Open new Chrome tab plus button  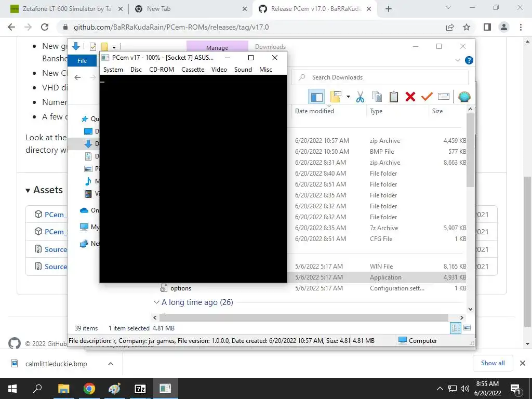coord(389,9)
